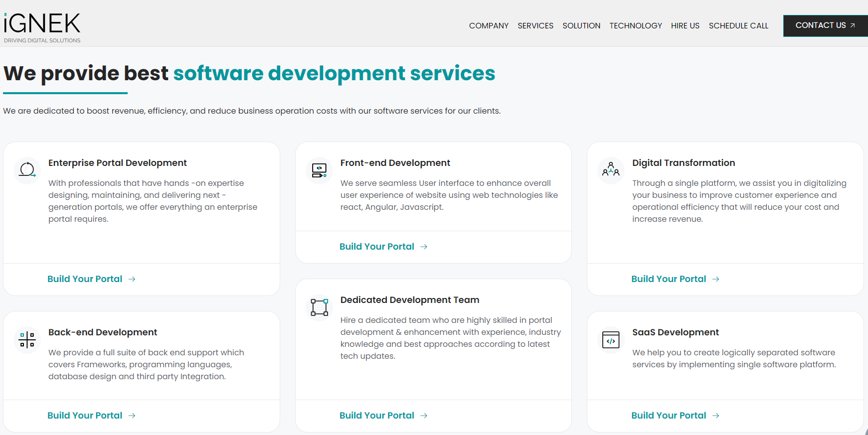Open the SERVICES menu
868x435 pixels.
(x=535, y=25)
